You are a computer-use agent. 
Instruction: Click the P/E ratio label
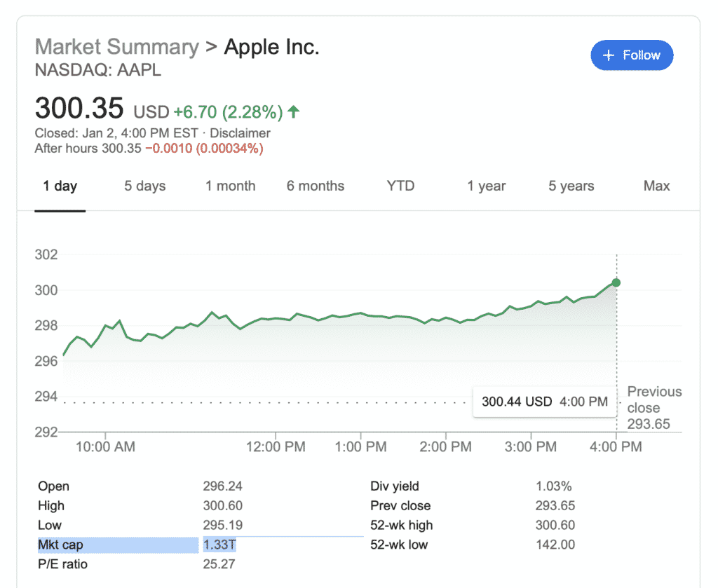click(x=63, y=564)
